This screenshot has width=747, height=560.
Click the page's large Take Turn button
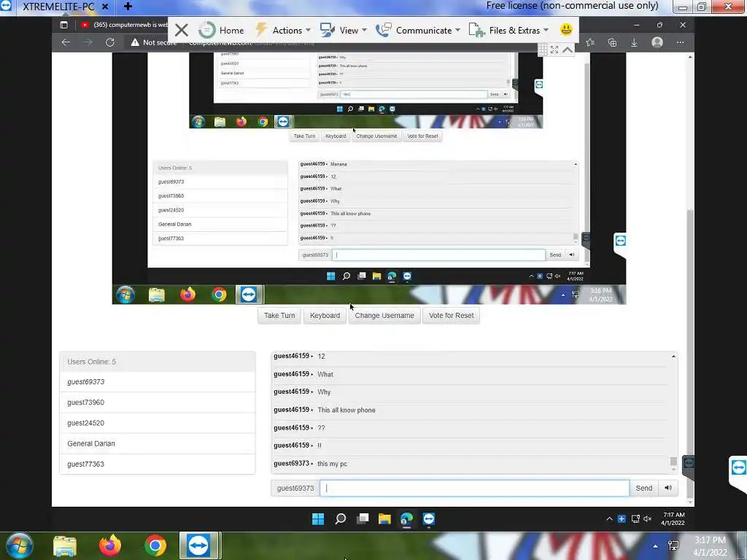pyautogui.click(x=279, y=315)
